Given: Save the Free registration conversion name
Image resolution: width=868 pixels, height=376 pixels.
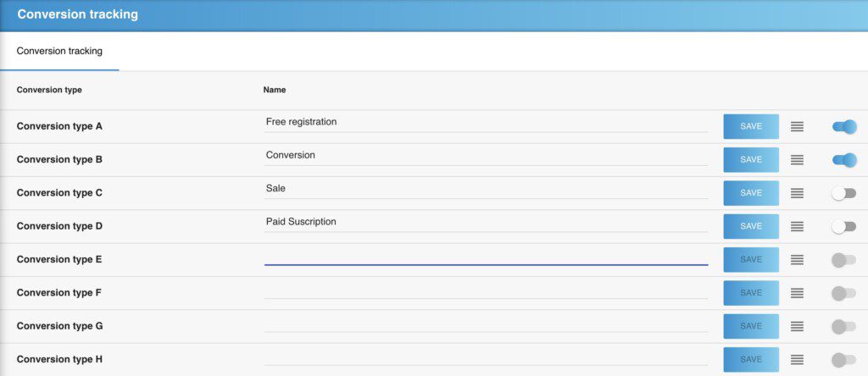Looking at the screenshot, I should (x=750, y=126).
